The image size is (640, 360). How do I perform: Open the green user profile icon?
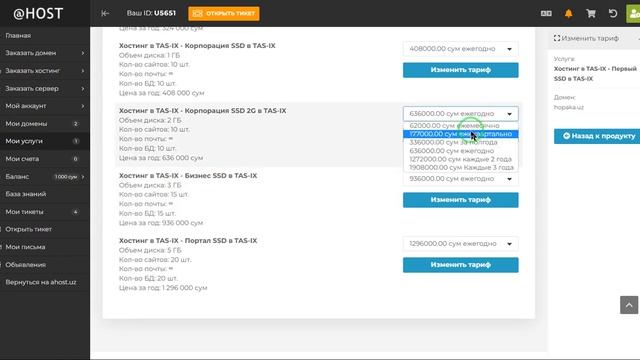point(633,13)
